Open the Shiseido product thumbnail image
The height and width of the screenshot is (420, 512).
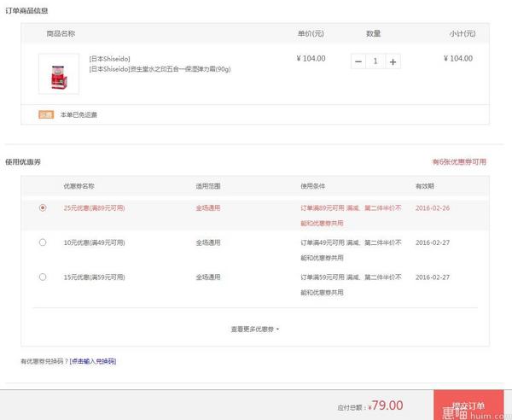point(59,74)
